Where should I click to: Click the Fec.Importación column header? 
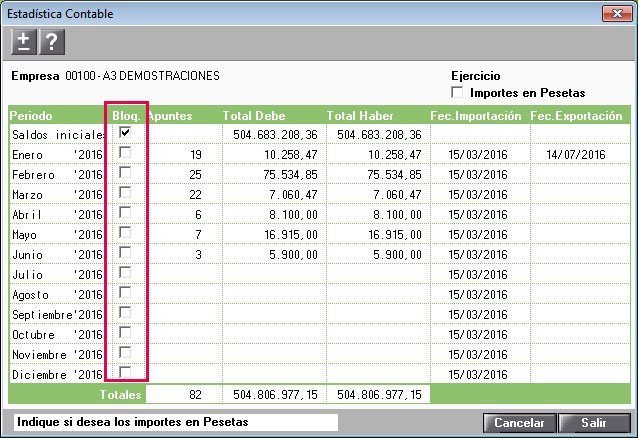click(x=476, y=116)
